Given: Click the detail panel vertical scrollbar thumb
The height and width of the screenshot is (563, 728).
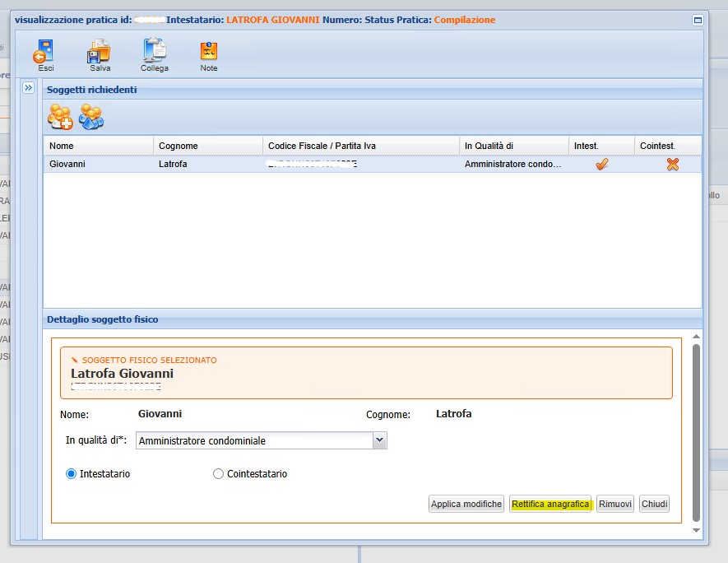Looking at the screenshot, I should coord(696,433).
